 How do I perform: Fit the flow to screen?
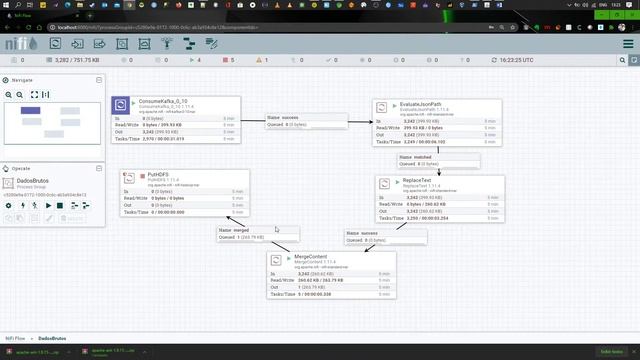point(34,95)
